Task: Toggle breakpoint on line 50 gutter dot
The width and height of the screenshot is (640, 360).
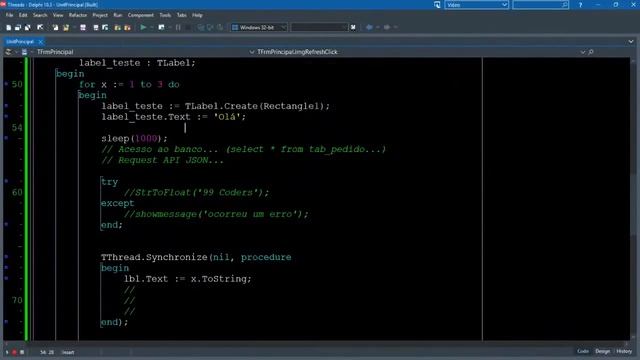Action: [x=6, y=84]
